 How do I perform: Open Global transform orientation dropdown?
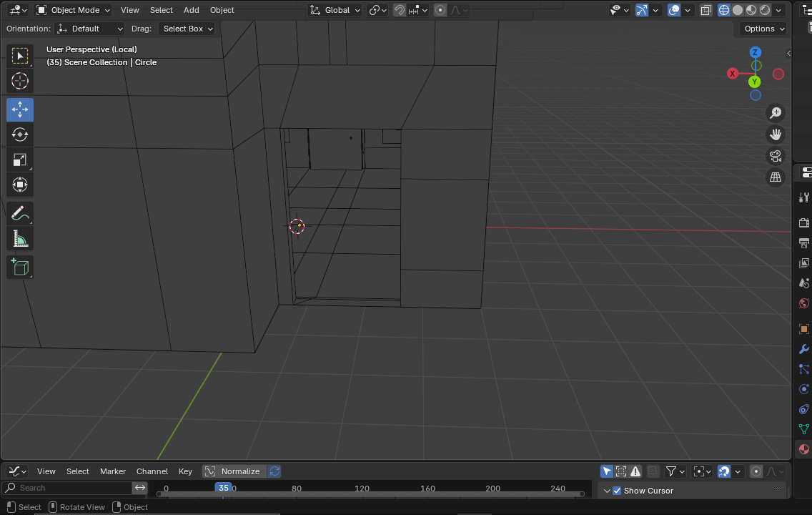tap(335, 10)
